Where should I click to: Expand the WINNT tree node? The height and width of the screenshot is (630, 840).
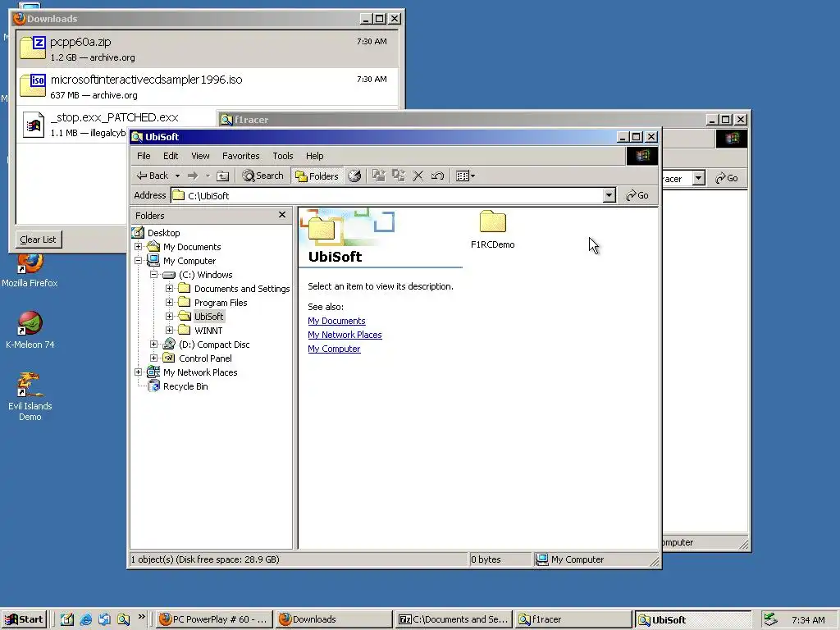pyautogui.click(x=169, y=331)
